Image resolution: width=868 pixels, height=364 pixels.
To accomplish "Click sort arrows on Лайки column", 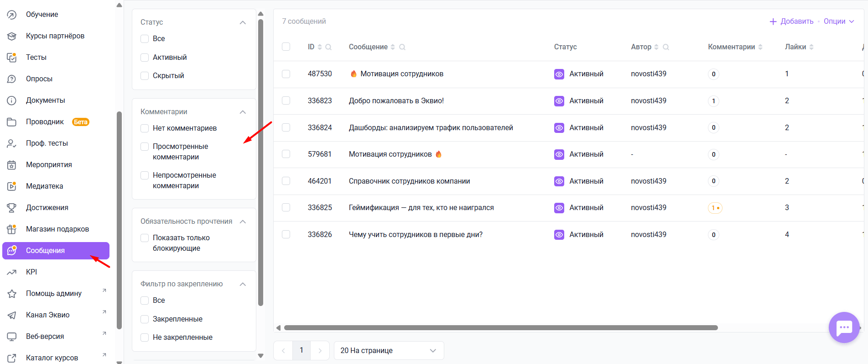I will pos(811,47).
